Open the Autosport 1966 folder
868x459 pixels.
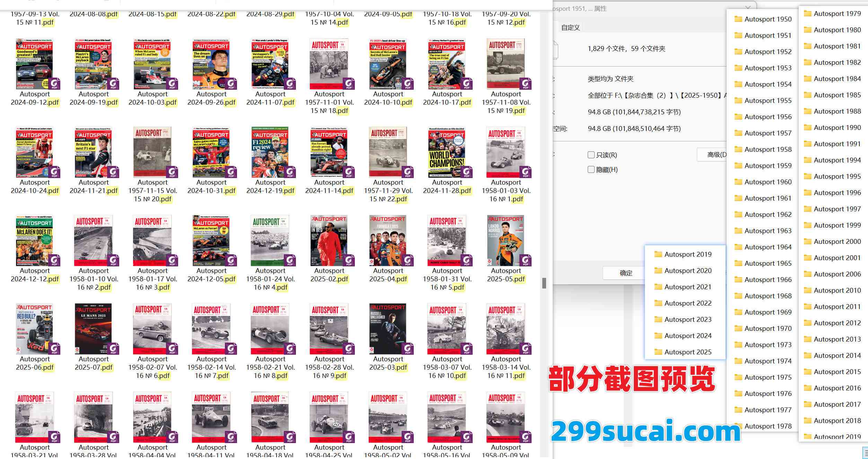768,280
